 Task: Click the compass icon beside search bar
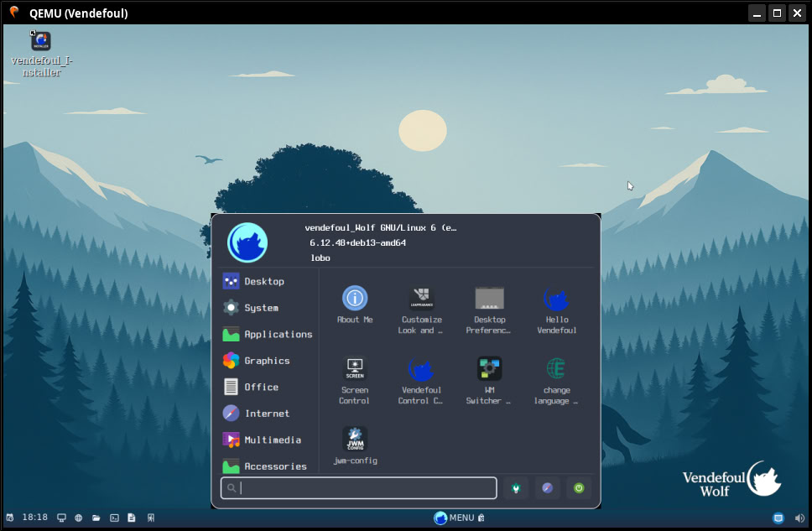pos(548,488)
